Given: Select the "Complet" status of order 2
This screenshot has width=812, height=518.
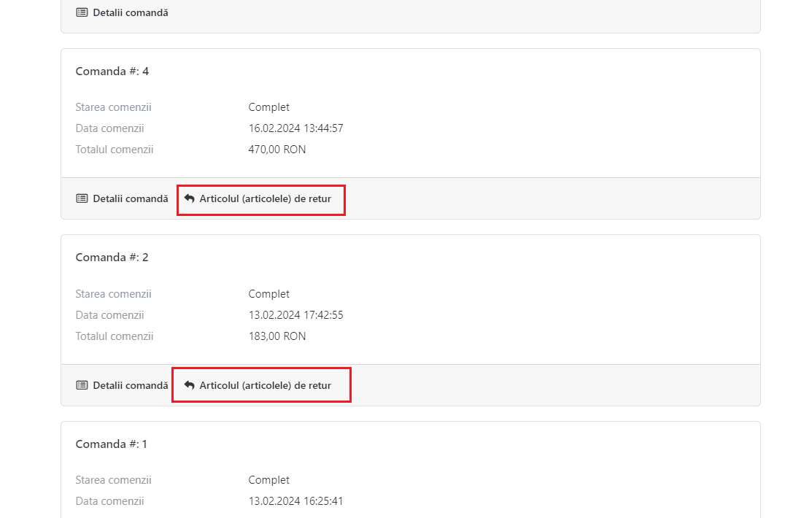Looking at the screenshot, I should (x=268, y=294).
